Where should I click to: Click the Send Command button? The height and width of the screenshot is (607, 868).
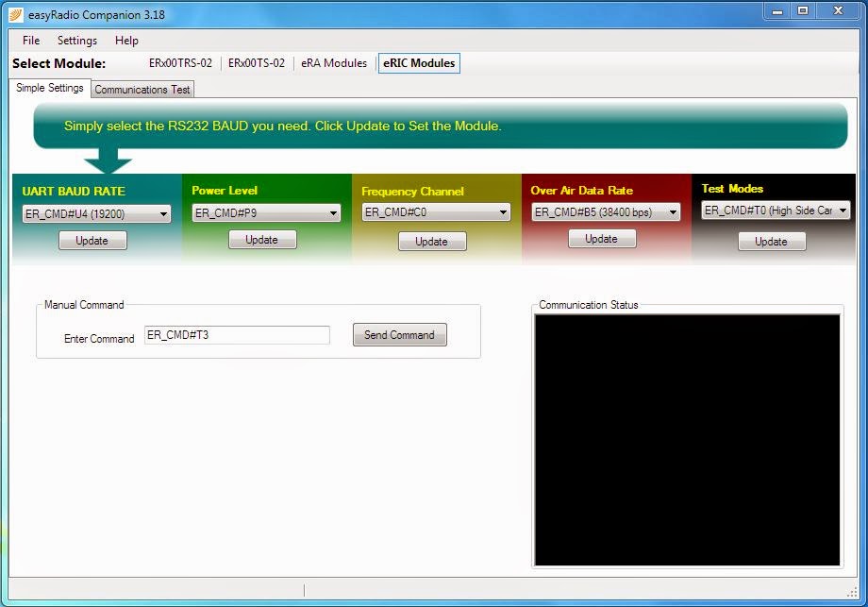(x=400, y=335)
